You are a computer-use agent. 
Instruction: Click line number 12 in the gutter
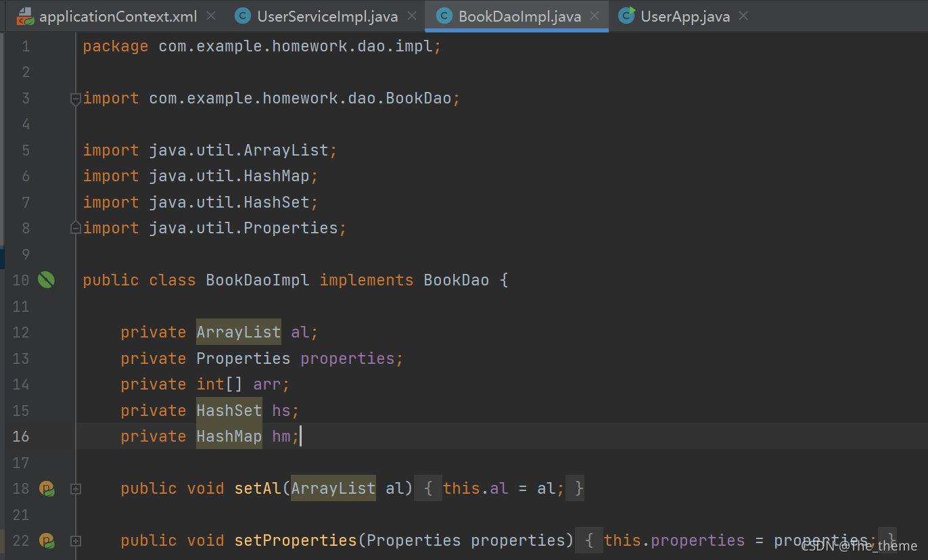coord(21,332)
